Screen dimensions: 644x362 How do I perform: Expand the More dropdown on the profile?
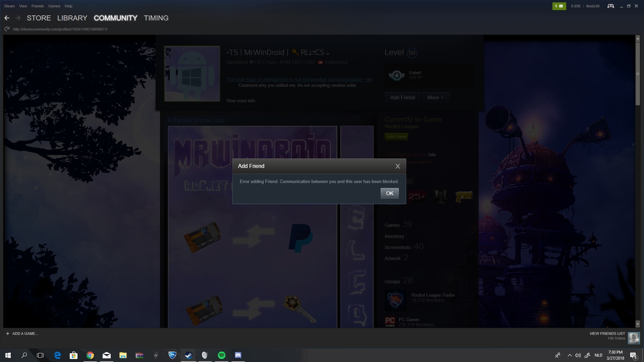tap(435, 98)
